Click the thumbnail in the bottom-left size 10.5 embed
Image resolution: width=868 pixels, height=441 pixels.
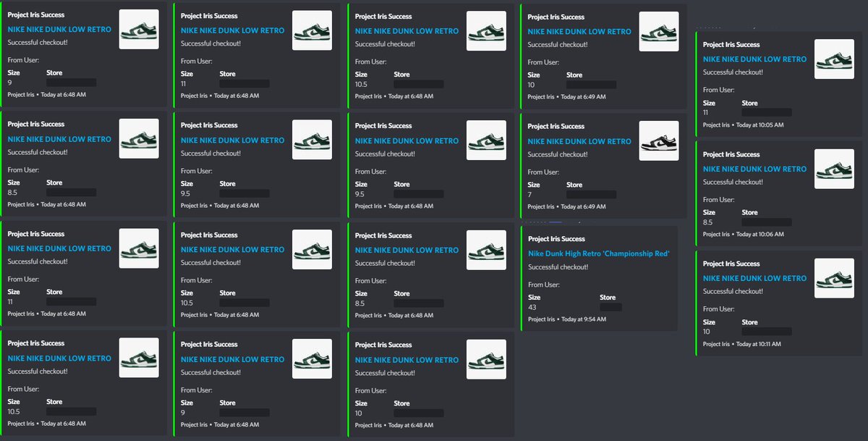pos(139,358)
